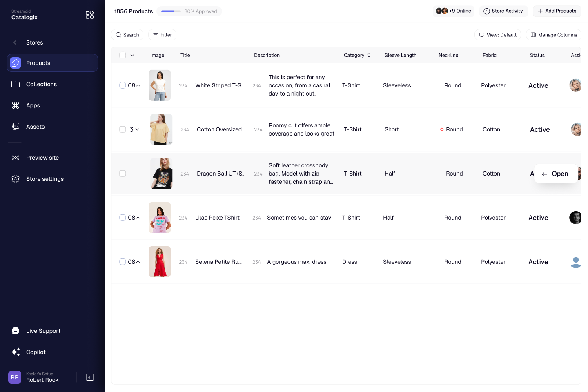Open Live Support chat bubble icon
This screenshot has width=588, height=392.
click(16, 331)
